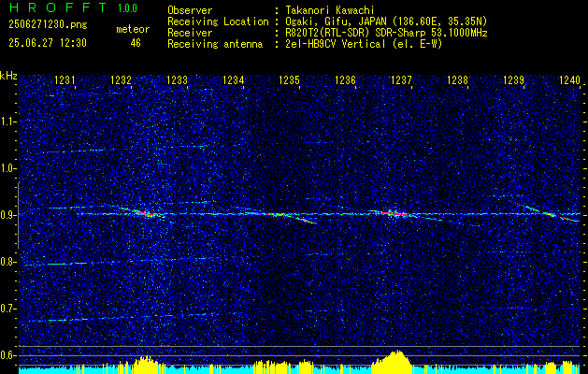This screenshot has height=374, width=588.
Task: Click the 1232 time marker
Action: (x=122, y=79)
